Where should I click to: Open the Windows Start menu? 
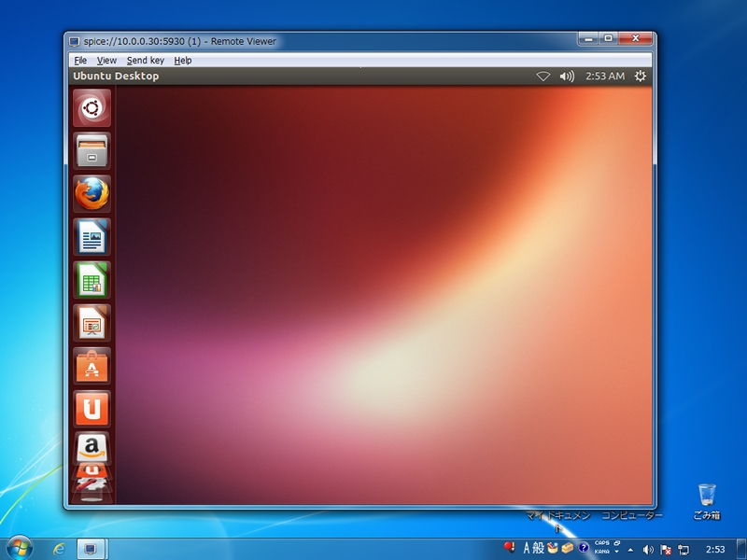click(19, 548)
